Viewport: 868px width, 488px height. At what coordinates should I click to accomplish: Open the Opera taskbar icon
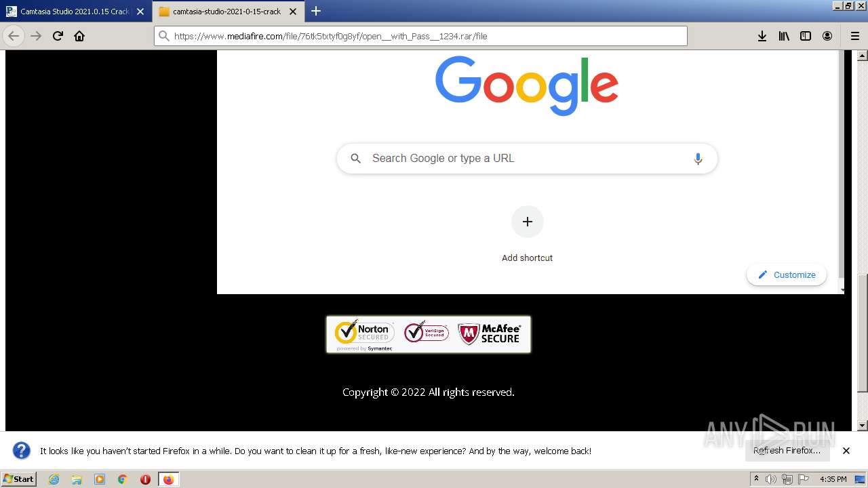145,479
